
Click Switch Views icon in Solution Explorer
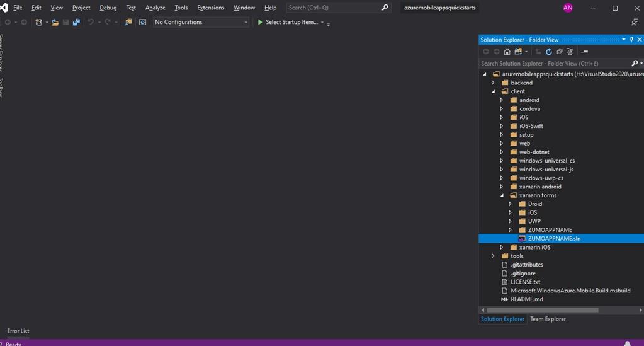click(518, 52)
